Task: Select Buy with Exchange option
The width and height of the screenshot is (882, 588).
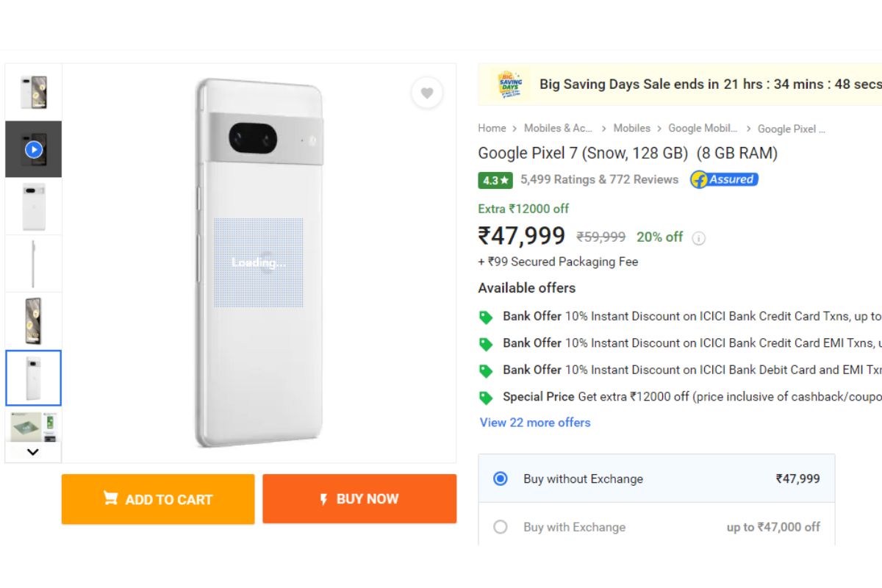Action: coord(501,527)
